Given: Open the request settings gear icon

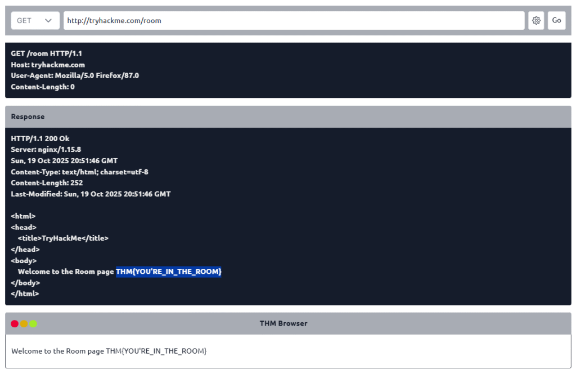Looking at the screenshot, I should 536,21.
